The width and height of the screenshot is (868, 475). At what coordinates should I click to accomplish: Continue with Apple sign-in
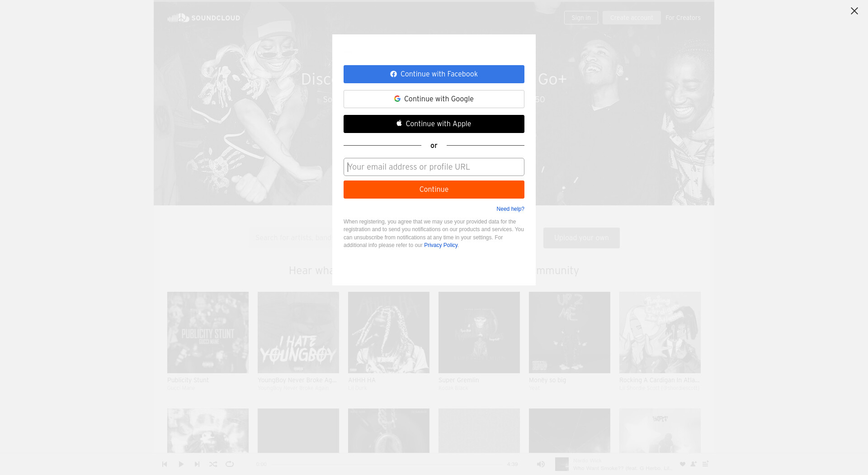(x=434, y=124)
